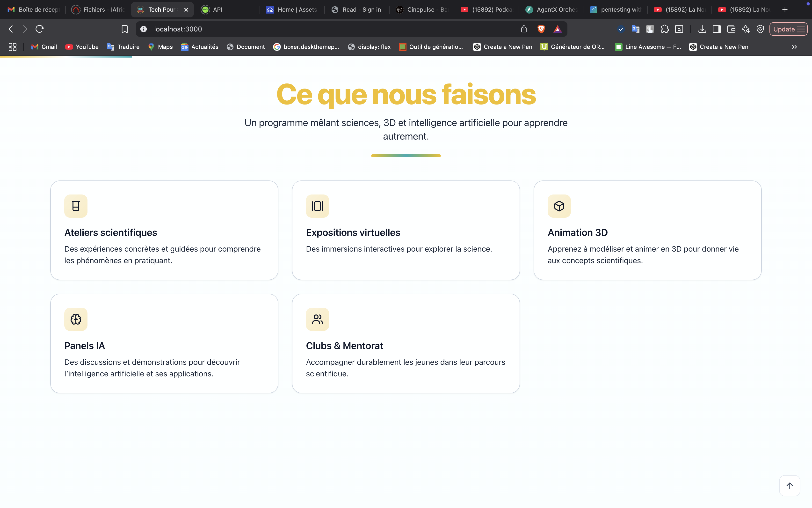This screenshot has height=508, width=812.
Task: Open the Document bookmark
Action: pos(246,47)
